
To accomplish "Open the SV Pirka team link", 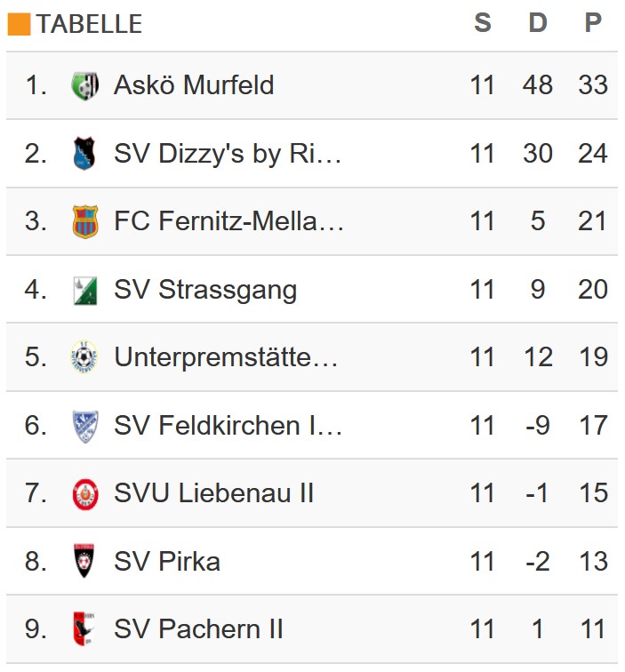I will click(167, 562).
